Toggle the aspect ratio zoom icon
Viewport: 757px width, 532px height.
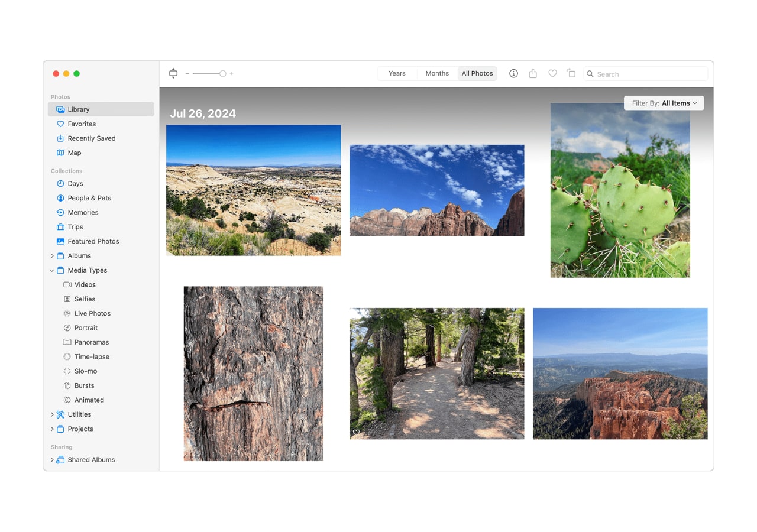tap(173, 73)
